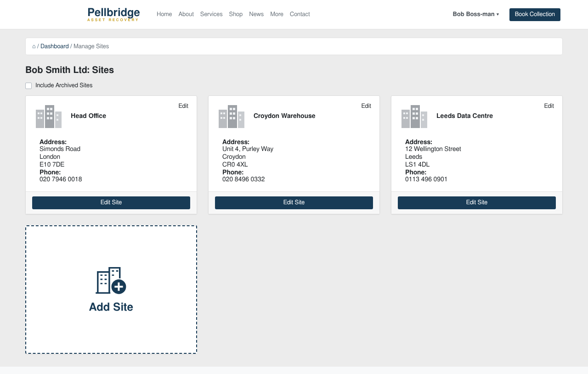Click the Croydon Warehouse building icon
The image size is (588, 374).
[232, 117]
